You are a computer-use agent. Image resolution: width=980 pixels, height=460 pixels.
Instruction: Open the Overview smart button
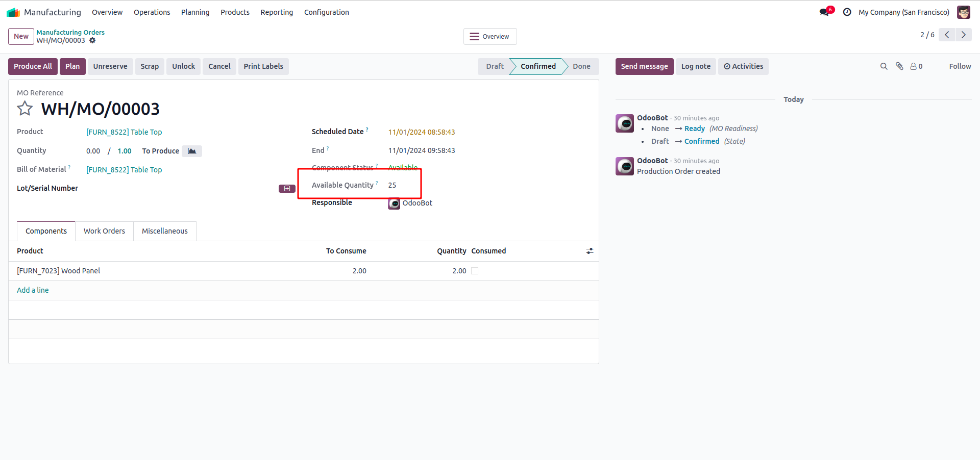(490, 37)
